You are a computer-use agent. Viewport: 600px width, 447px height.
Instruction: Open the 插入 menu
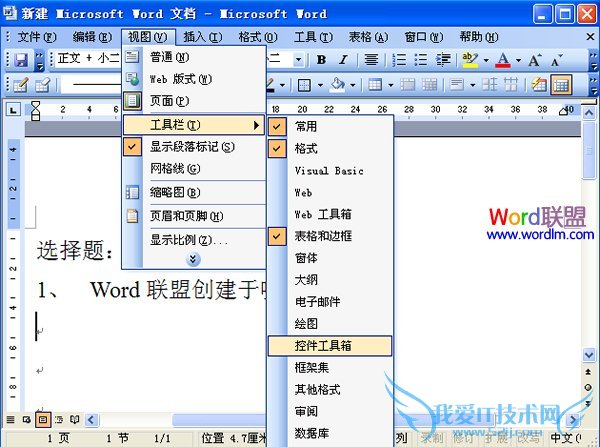point(202,37)
